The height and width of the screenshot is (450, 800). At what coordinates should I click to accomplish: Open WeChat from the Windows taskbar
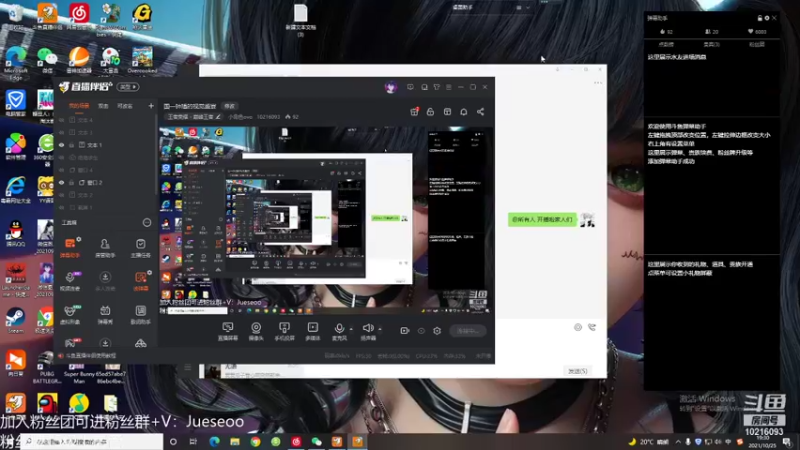pyautogui.click(x=316, y=442)
